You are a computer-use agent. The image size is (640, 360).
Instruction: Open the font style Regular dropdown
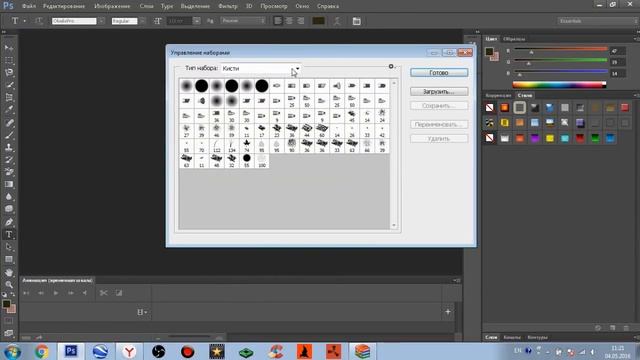coord(142,21)
